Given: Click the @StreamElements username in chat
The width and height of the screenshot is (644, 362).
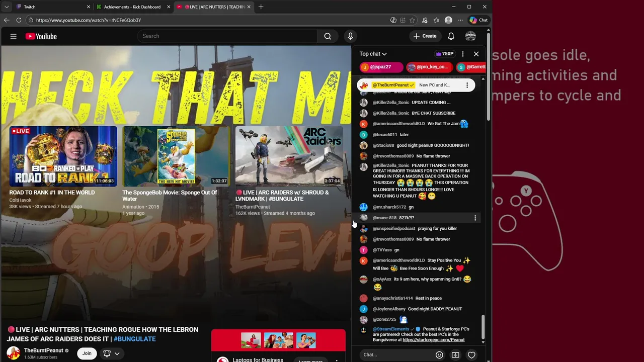Looking at the screenshot, I should click(x=391, y=329).
